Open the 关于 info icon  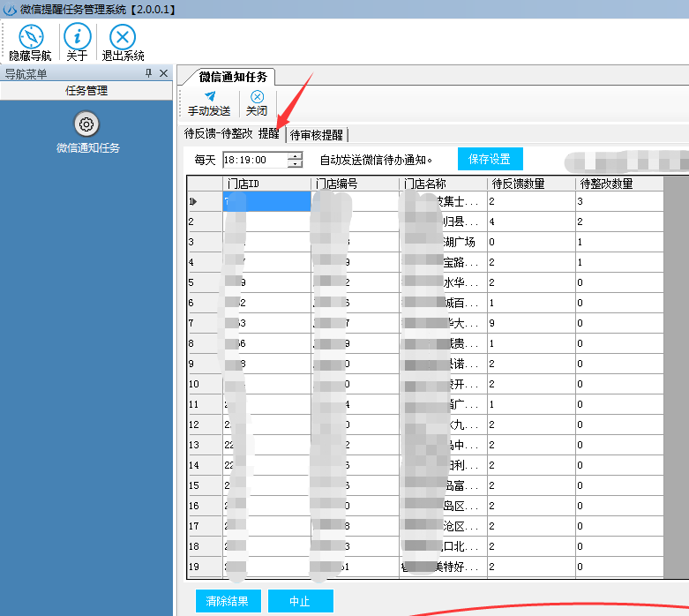(78, 36)
